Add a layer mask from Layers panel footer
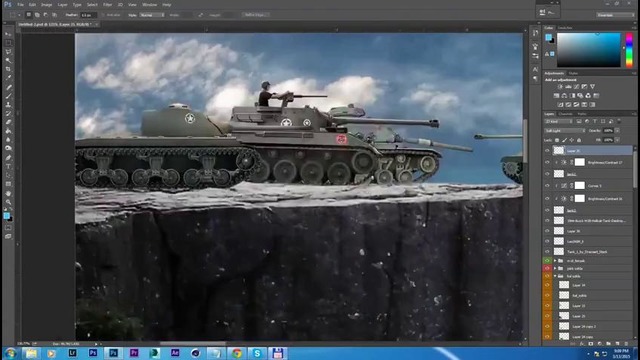 tap(591, 344)
